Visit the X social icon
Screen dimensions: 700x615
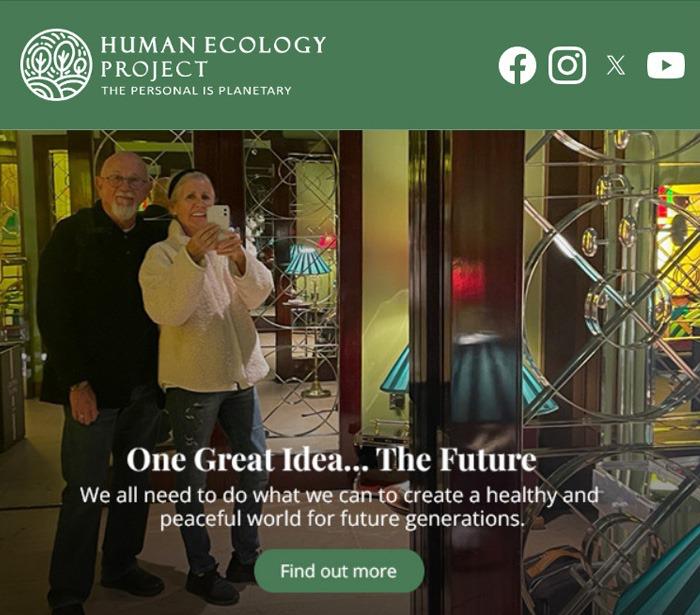[616, 65]
